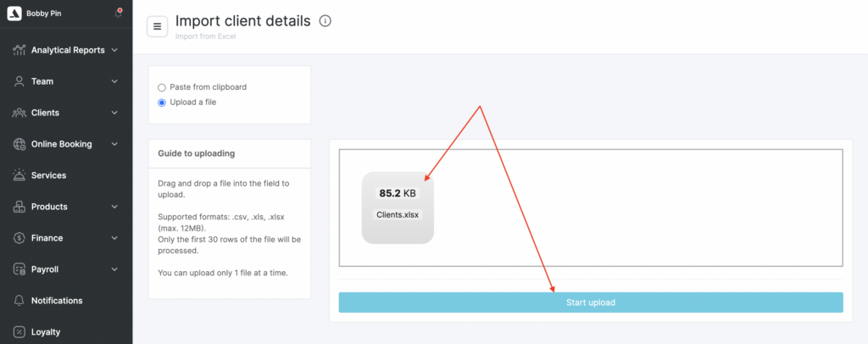Image resolution: width=868 pixels, height=344 pixels.
Task: Click the Products box icon
Action: [x=19, y=207]
